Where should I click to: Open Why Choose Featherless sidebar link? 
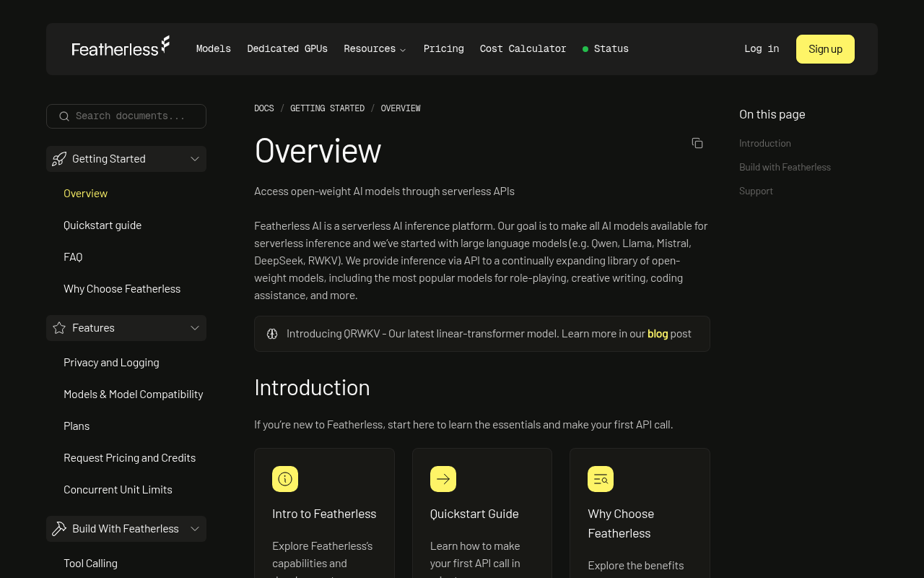122,289
